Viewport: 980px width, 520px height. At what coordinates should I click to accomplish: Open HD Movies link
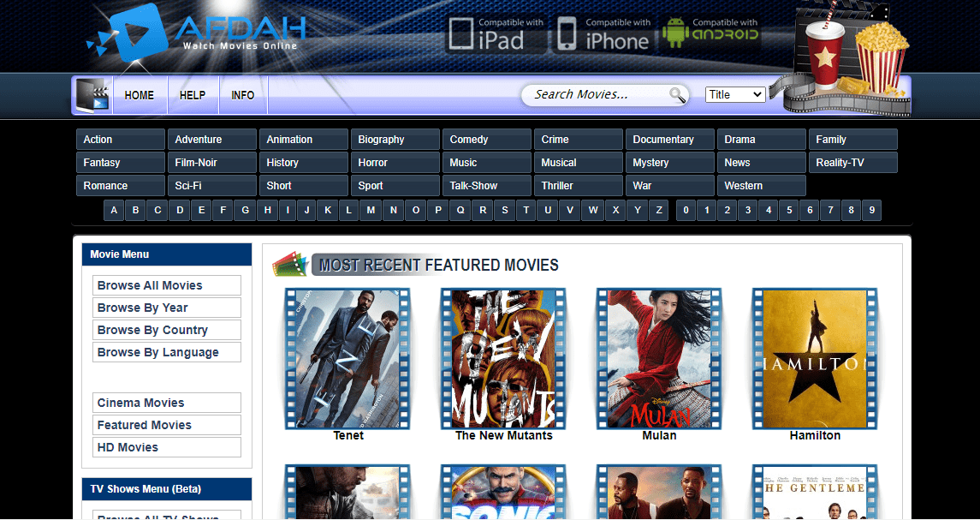pos(167,447)
